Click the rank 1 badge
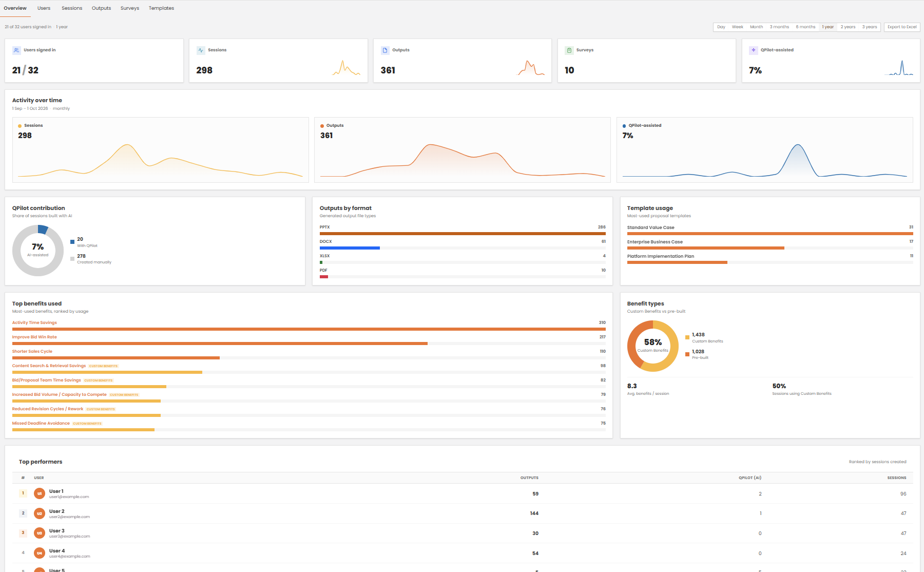924x572 pixels. coord(23,493)
